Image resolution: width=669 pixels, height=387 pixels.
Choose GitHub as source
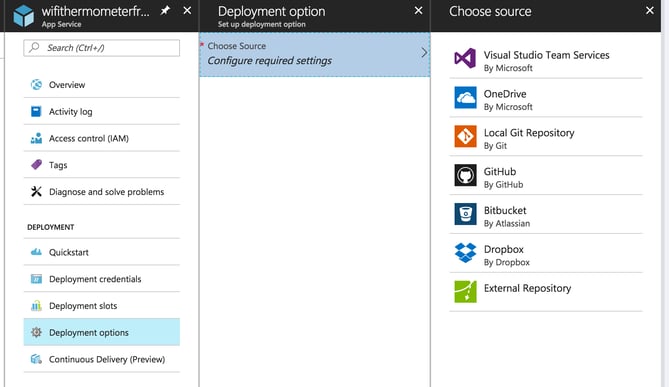point(546,176)
